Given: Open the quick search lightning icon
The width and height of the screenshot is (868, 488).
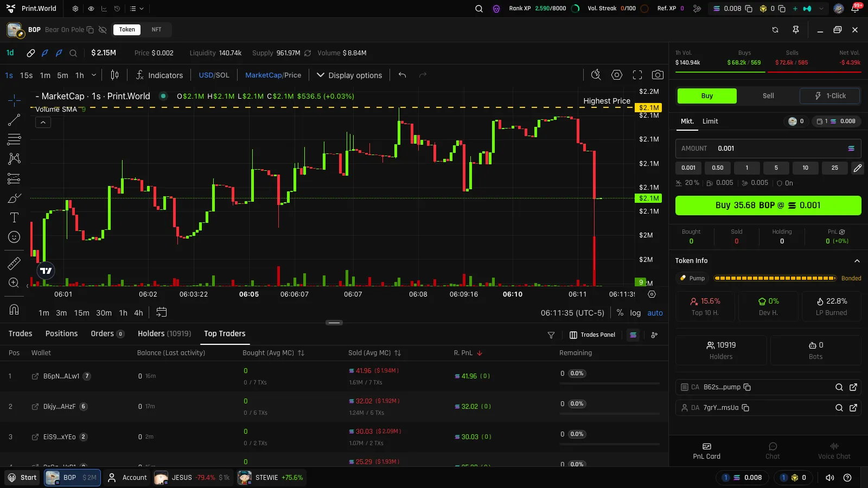Looking at the screenshot, I should (x=596, y=75).
